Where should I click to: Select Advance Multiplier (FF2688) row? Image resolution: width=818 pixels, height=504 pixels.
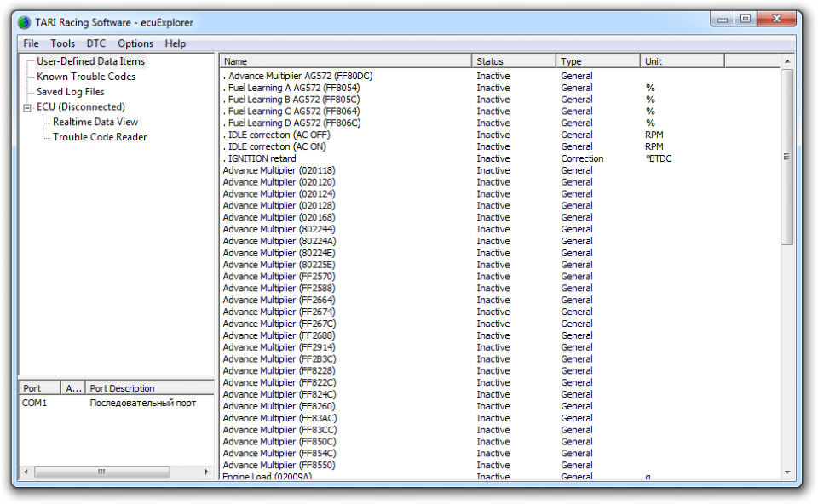click(x=500, y=335)
